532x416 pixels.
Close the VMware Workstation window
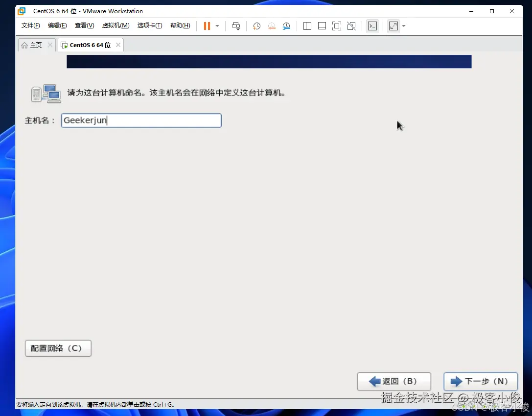512,11
